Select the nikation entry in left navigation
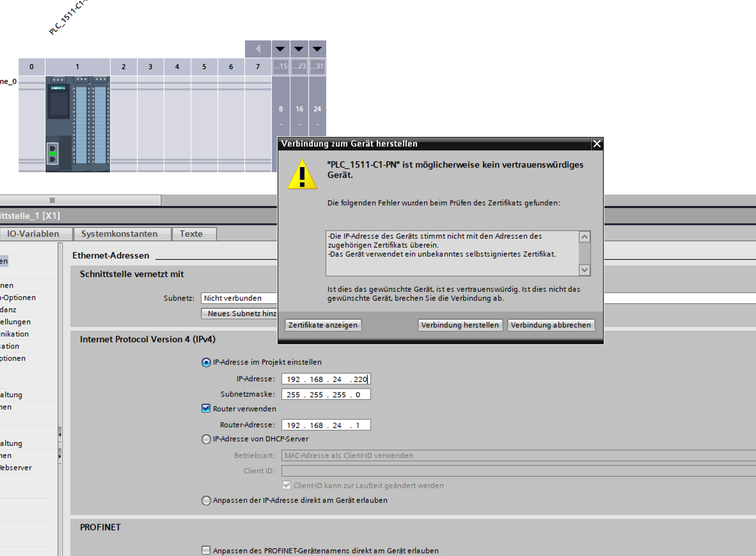Image resolution: width=756 pixels, height=556 pixels. tap(15, 334)
